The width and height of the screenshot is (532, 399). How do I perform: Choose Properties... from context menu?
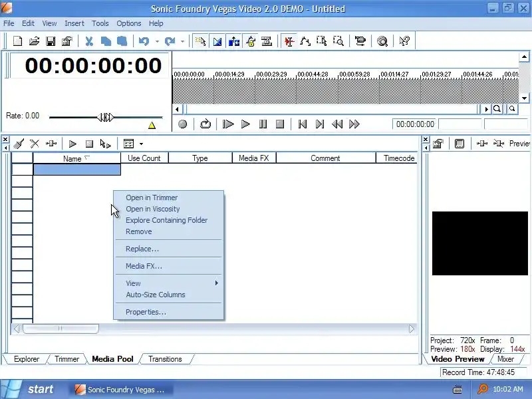click(x=169, y=312)
